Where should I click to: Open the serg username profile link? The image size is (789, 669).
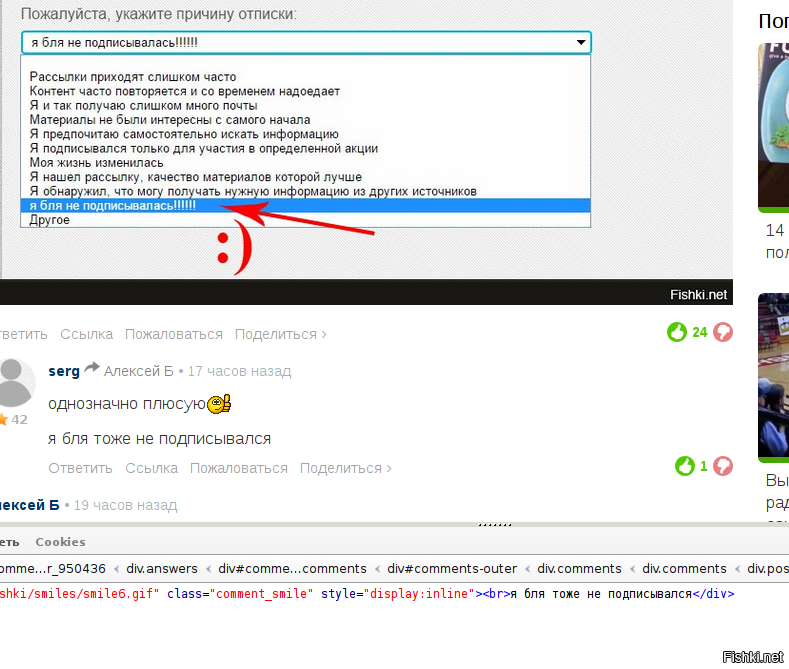click(64, 371)
